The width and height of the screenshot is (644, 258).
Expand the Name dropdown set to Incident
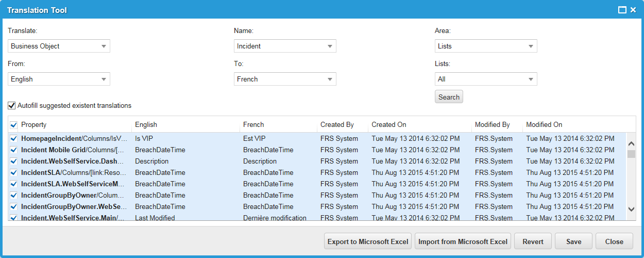coord(285,46)
